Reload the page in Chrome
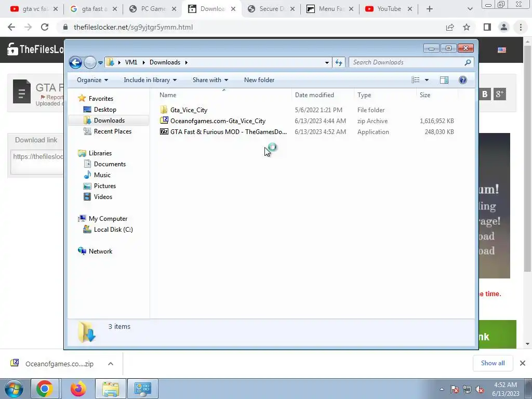The width and height of the screenshot is (532, 399). [x=45, y=27]
